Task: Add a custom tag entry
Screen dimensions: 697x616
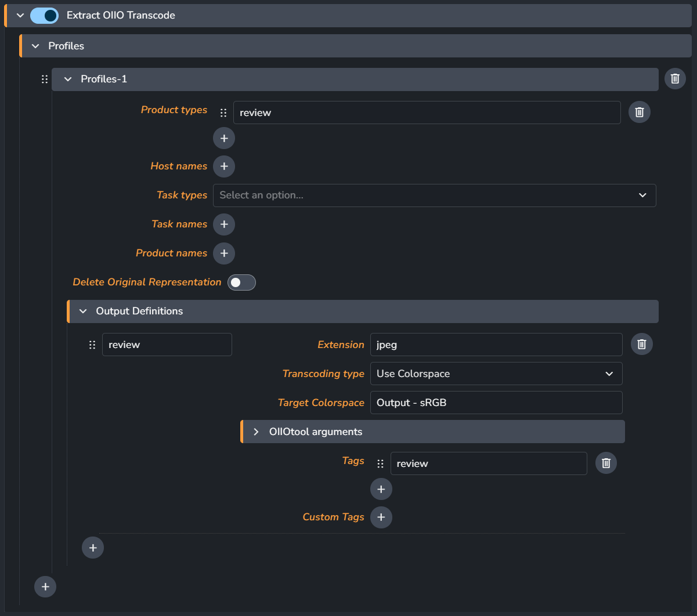Action: [x=381, y=517]
